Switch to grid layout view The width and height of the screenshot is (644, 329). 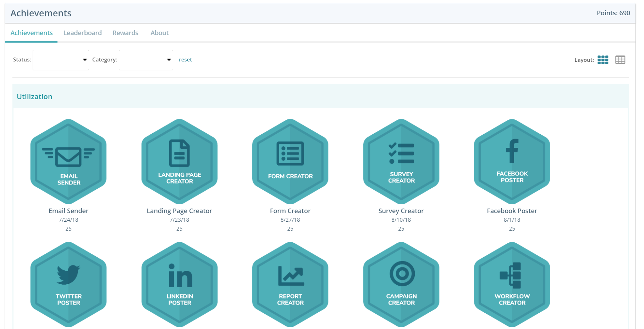click(x=603, y=60)
